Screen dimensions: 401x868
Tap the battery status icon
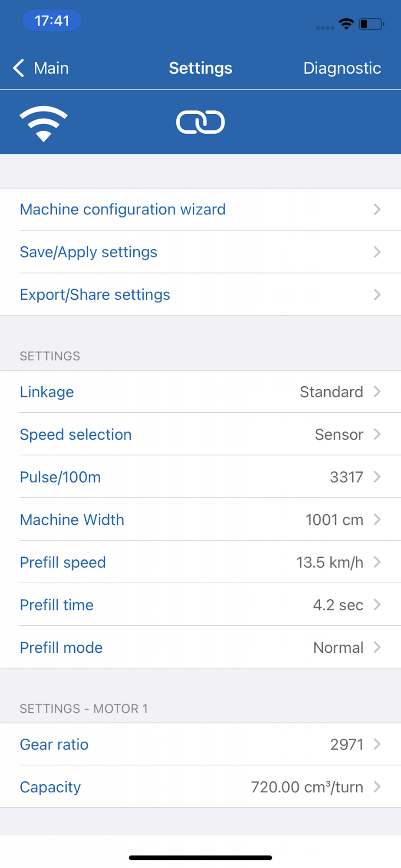[x=371, y=24]
